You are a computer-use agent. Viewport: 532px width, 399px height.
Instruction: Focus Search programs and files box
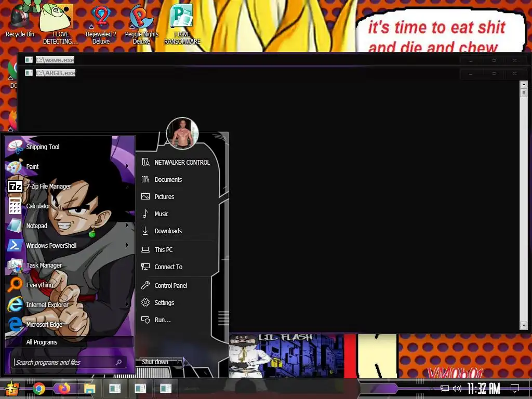tap(68, 362)
